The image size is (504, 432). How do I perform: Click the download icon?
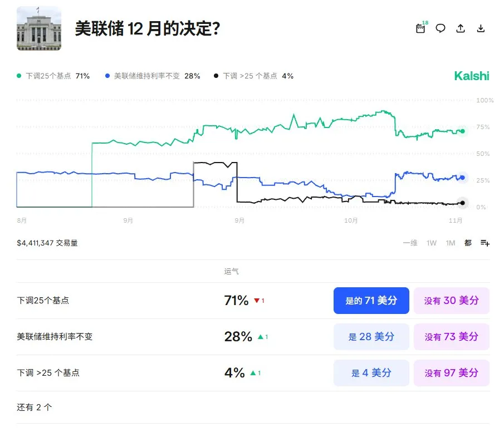[481, 28]
